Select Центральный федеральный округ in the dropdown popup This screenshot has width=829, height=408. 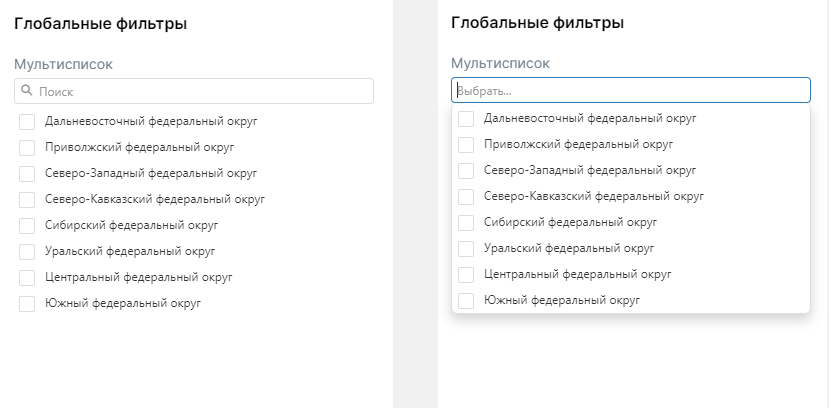[466, 274]
